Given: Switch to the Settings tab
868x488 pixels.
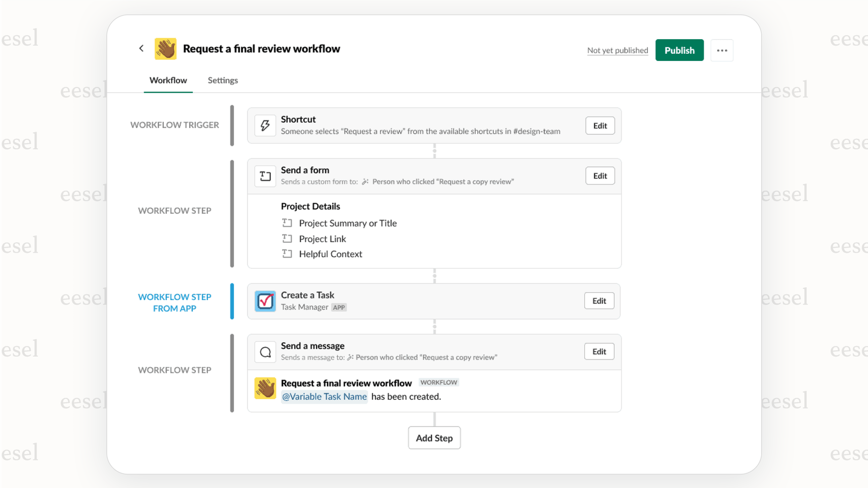Looking at the screenshot, I should pyautogui.click(x=223, y=80).
